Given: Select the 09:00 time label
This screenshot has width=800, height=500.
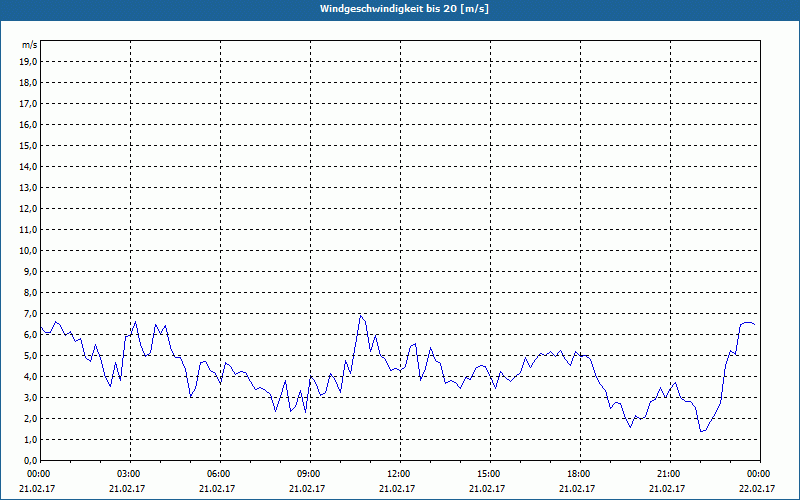Looking at the screenshot, I should pos(310,474).
